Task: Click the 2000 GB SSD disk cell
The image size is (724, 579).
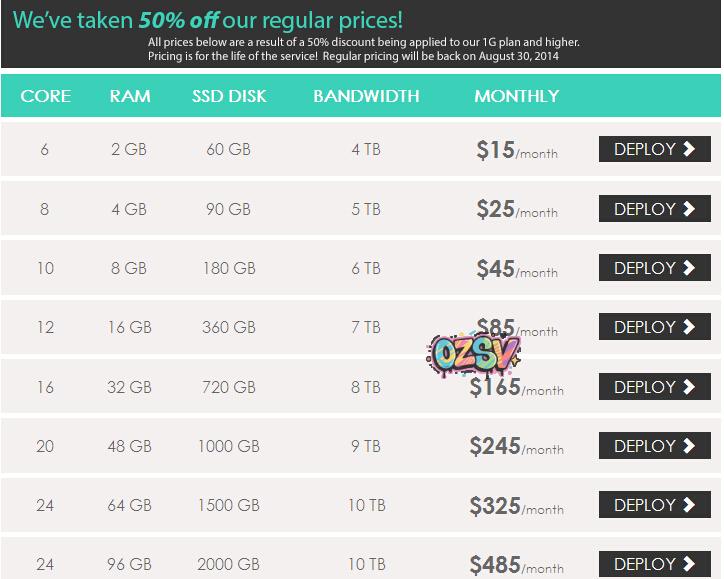Action: coord(229,564)
